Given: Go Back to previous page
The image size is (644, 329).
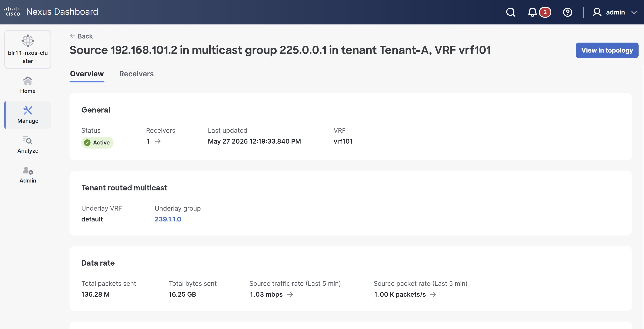Looking at the screenshot, I should click(81, 36).
